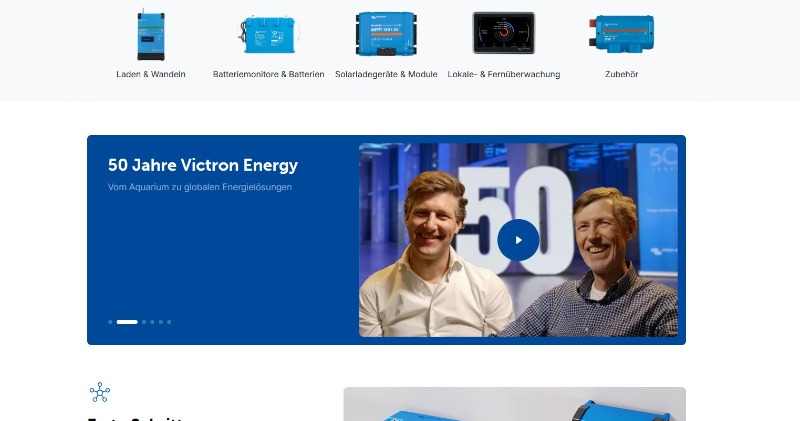Click the 50 Jahre Victron Energy headline

203,166
